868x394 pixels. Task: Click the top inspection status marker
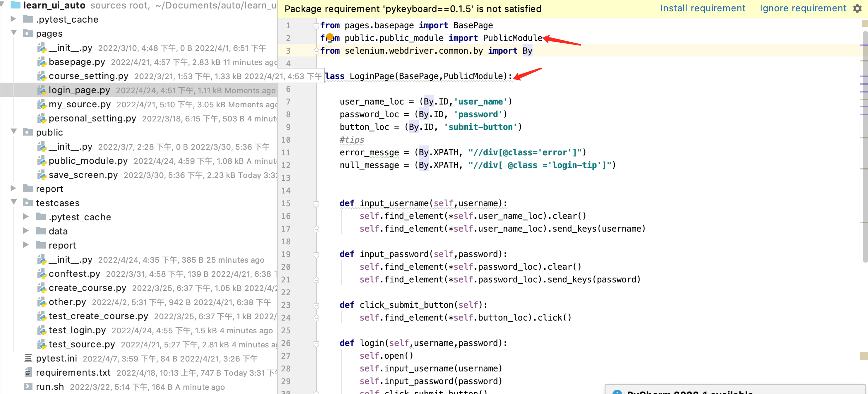pyautogui.click(x=864, y=23)
